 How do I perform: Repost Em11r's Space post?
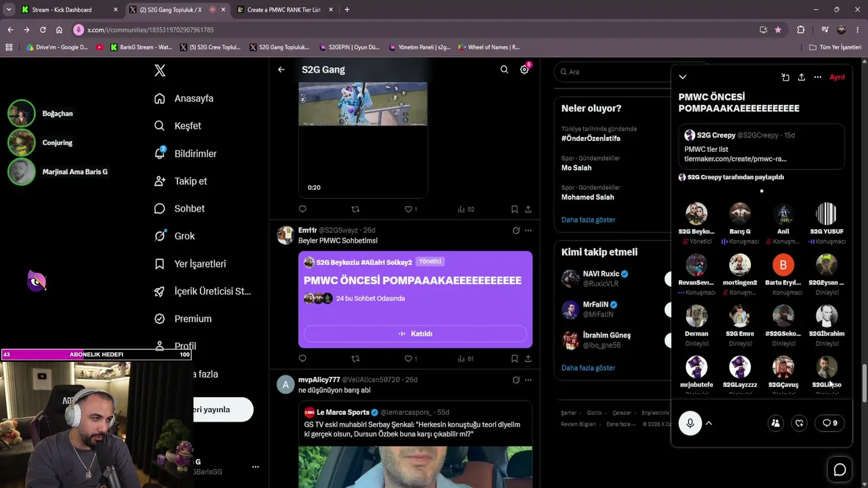[x=355, y=359]
